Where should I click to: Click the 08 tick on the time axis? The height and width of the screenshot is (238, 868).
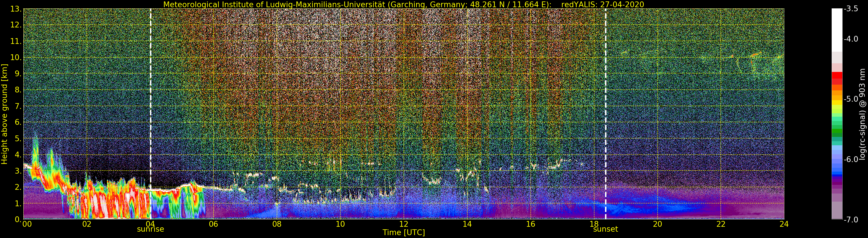[x=277, y=224]
